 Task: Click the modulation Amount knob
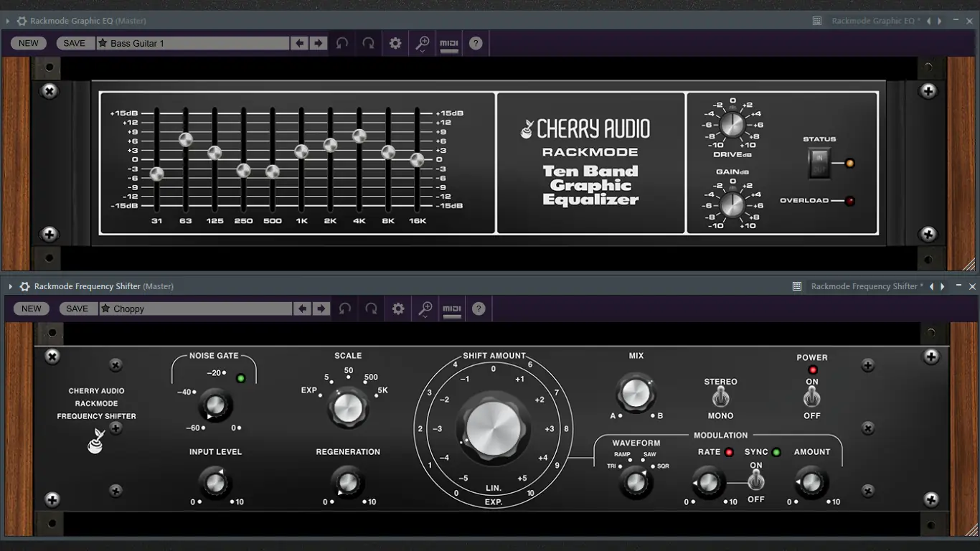point(811,482)
